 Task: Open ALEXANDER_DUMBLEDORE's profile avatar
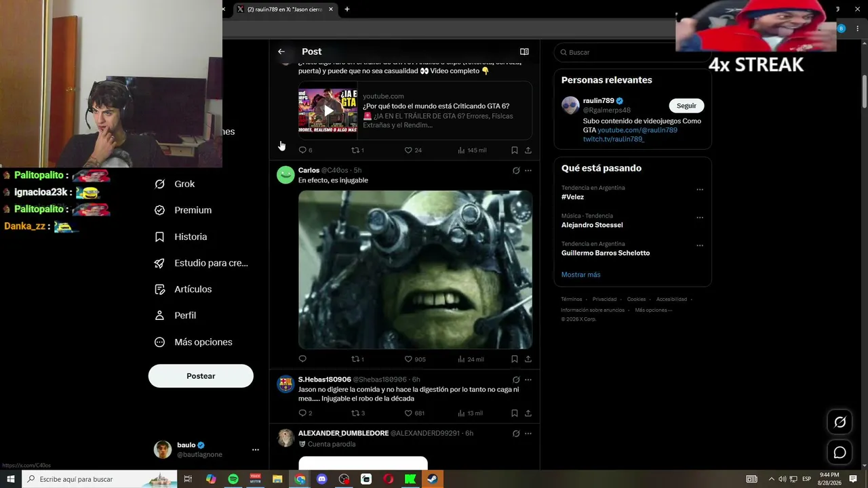(285, 438)
